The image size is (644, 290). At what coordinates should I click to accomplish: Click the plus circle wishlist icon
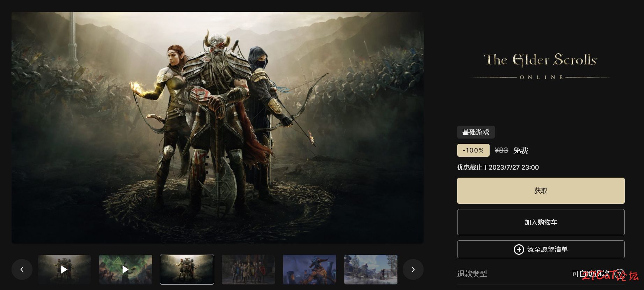519,250
